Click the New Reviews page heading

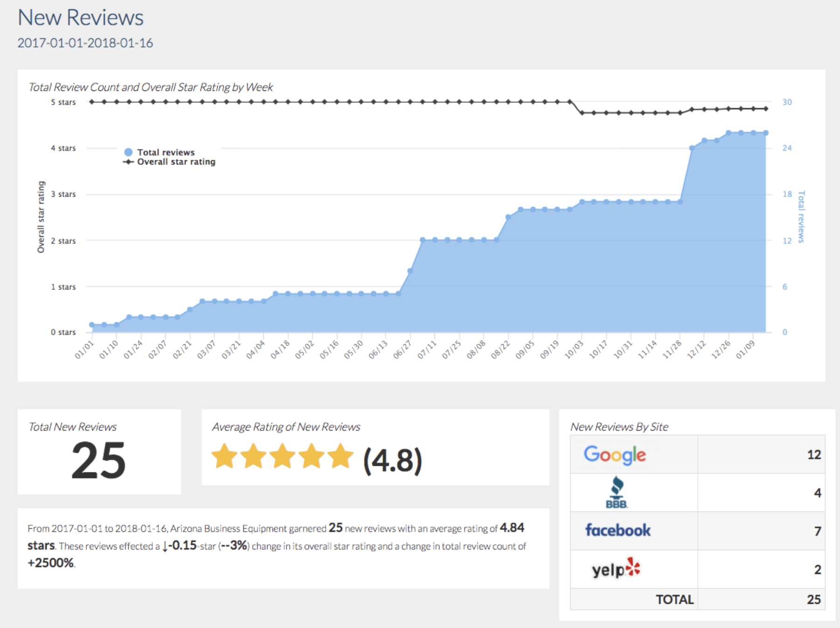pyautogui.click(x=81, y=18)
